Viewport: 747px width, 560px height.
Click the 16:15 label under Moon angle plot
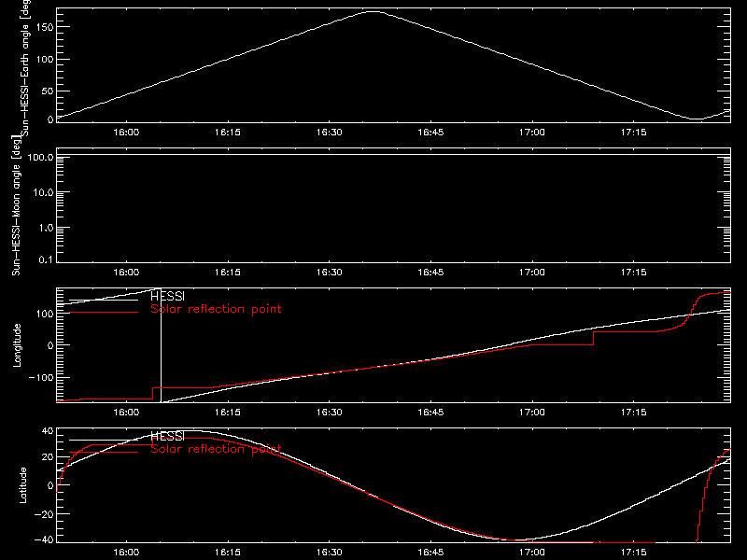228,273
